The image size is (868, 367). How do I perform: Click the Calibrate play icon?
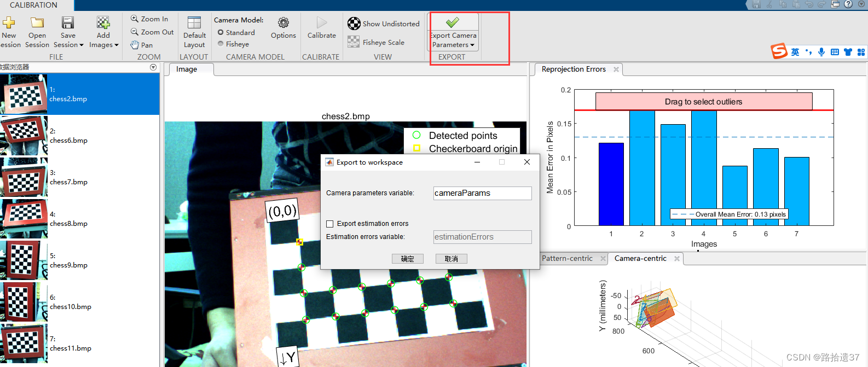[322, 22]
